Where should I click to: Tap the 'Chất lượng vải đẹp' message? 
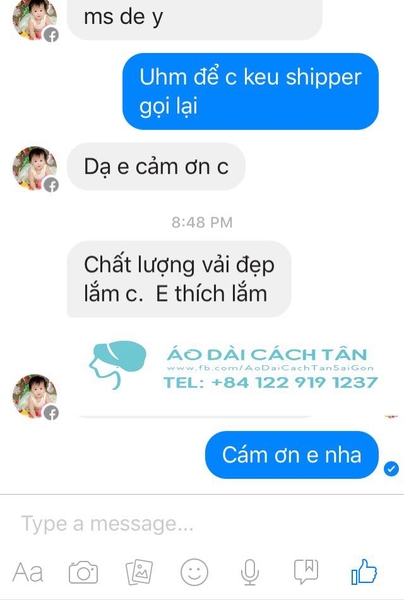click(x=179, y=279)
